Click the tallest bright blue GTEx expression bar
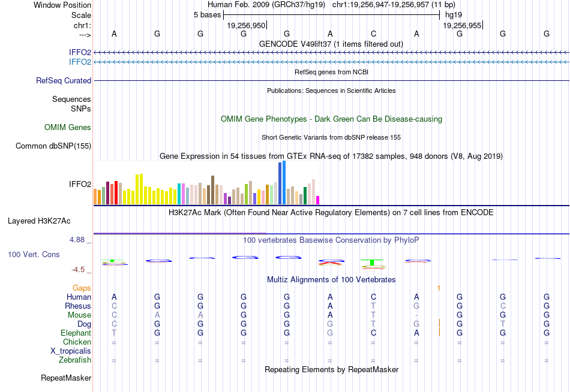This screenshot has width=570, height=392. [x=284, y=183]
